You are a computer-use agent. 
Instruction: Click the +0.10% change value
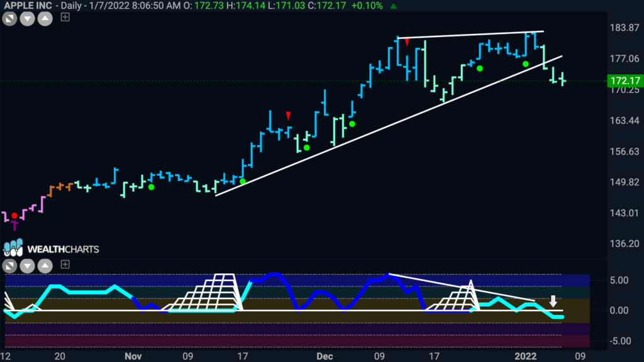[367, 6]
